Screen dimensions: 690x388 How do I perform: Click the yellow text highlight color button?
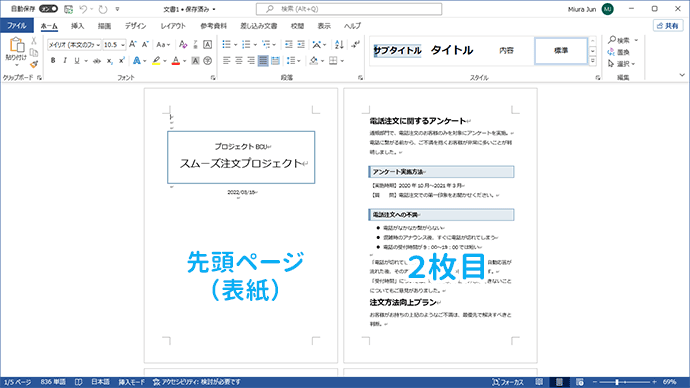click(x=156, y=61)
